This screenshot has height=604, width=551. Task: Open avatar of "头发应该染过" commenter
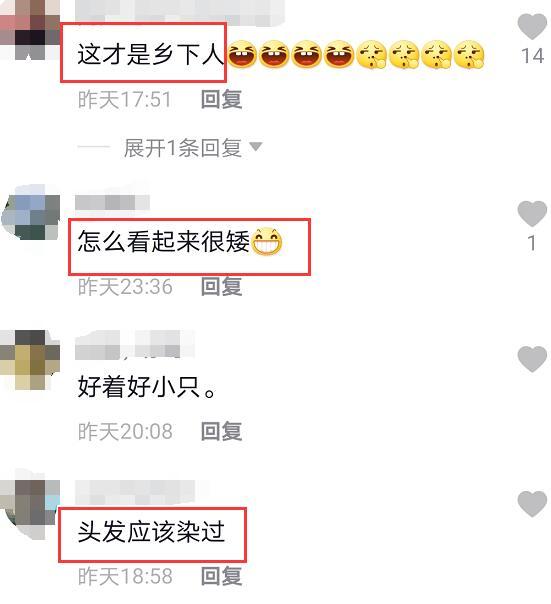tap(30, 507)
